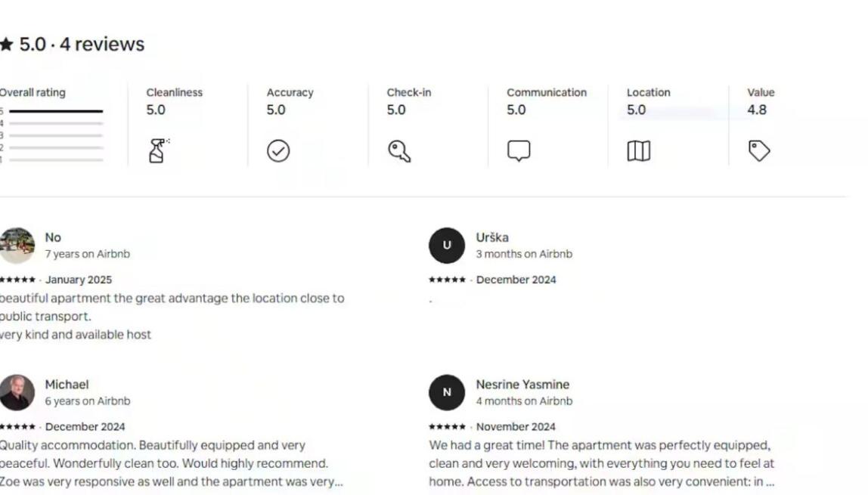The width and height of the screenshot is (868, 495).
Task: Click the Communication speech bubble icon
Action: (518, 151)
